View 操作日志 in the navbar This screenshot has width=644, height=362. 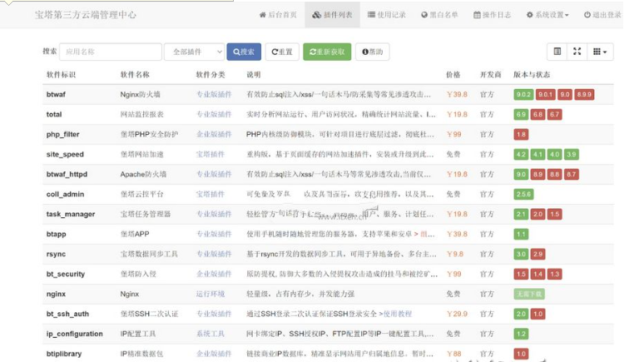[x=492, y=15]
